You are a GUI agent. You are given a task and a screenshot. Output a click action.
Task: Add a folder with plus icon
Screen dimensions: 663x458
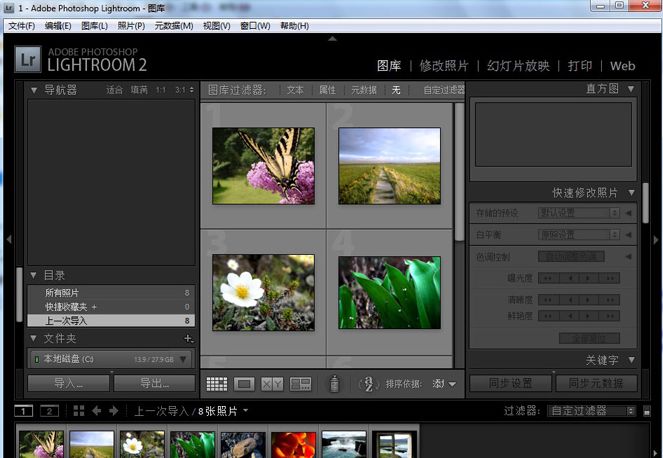(189, 338)
